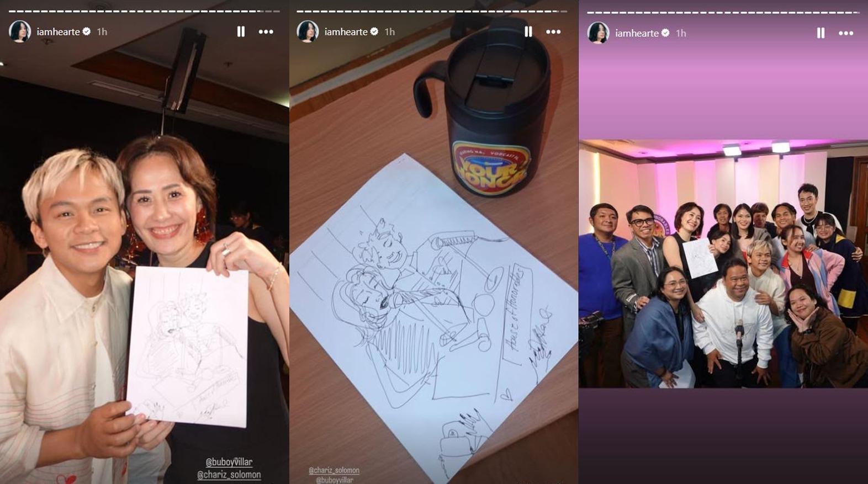Open more options on the black mug story

[553, 31]
